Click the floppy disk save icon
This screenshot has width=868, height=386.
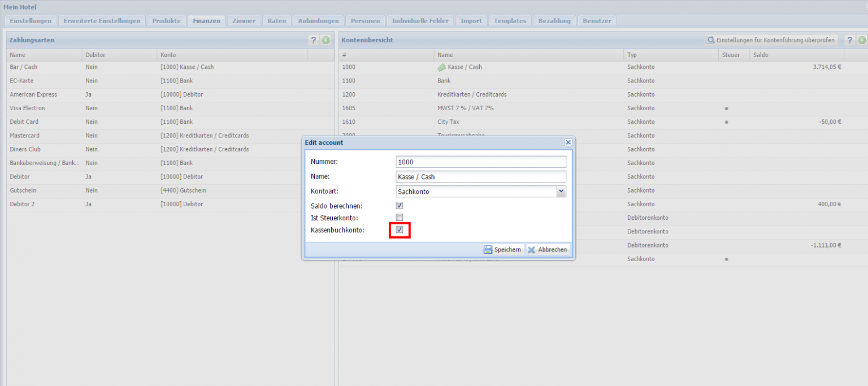pyautogui.click(x=488, y=250)
